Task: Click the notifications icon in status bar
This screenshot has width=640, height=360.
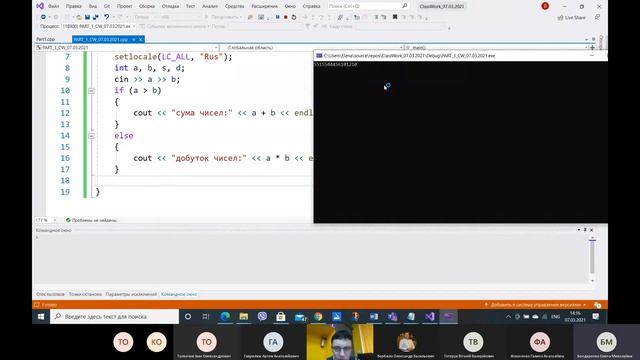Action: pos(598,305)
